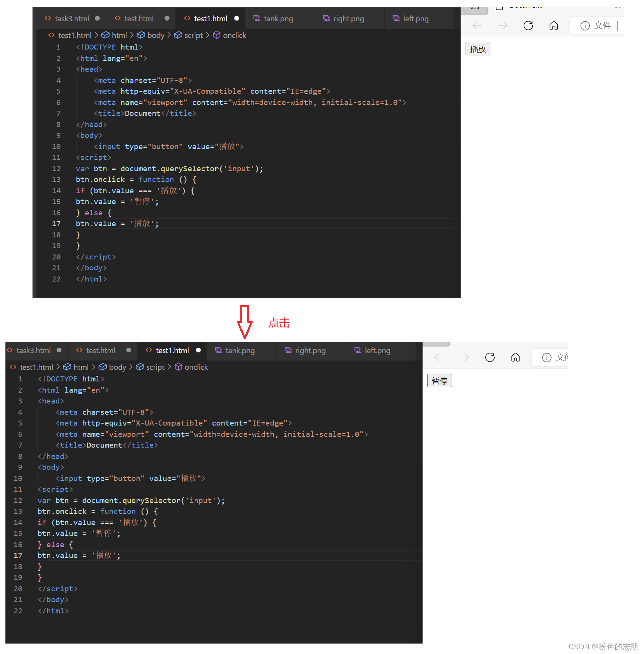Viewport: 644px width, 654px height.
Task: Click 'function' keyword on line 13 in top editor
Action: tap(156, 179)
